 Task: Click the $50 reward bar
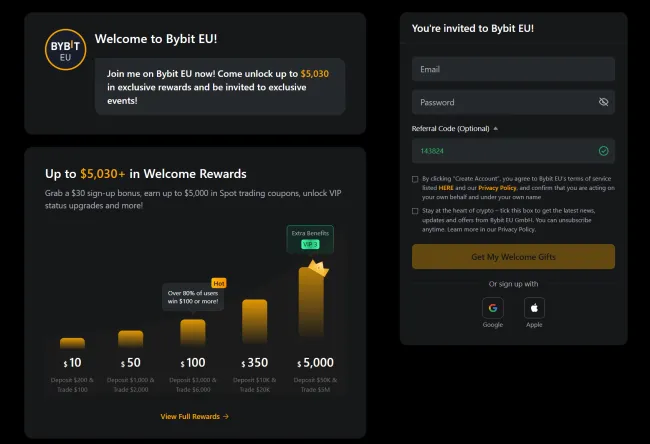(131, 339)
